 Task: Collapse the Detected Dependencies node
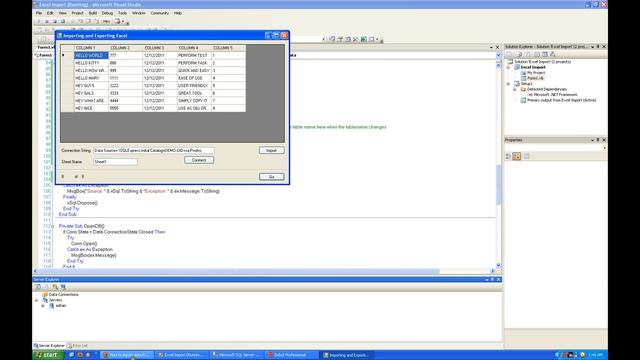click(515, 89)
